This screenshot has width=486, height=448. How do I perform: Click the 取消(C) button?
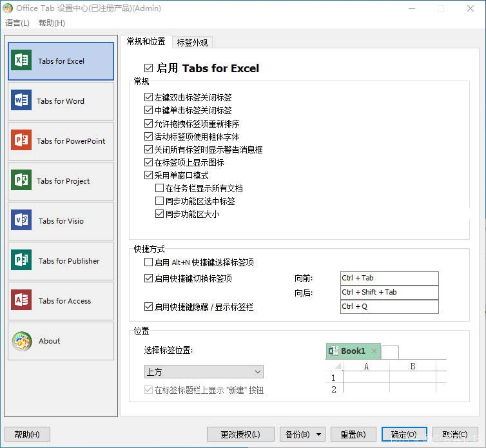pos(455,434)
